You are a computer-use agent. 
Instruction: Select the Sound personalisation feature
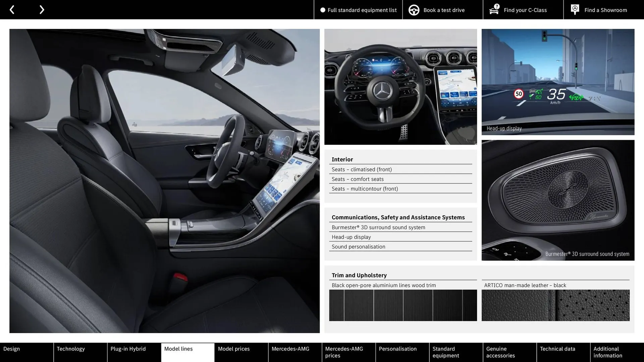pos(358,247)
